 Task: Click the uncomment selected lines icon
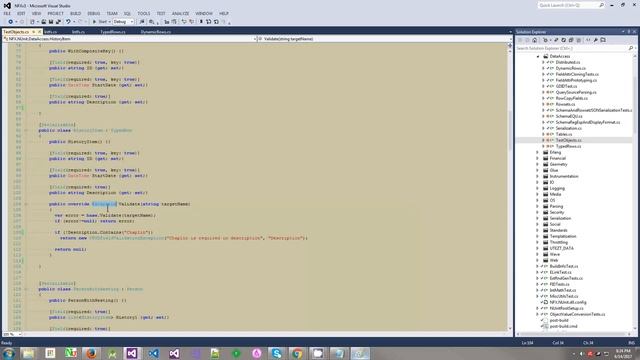tap(191, 22)
